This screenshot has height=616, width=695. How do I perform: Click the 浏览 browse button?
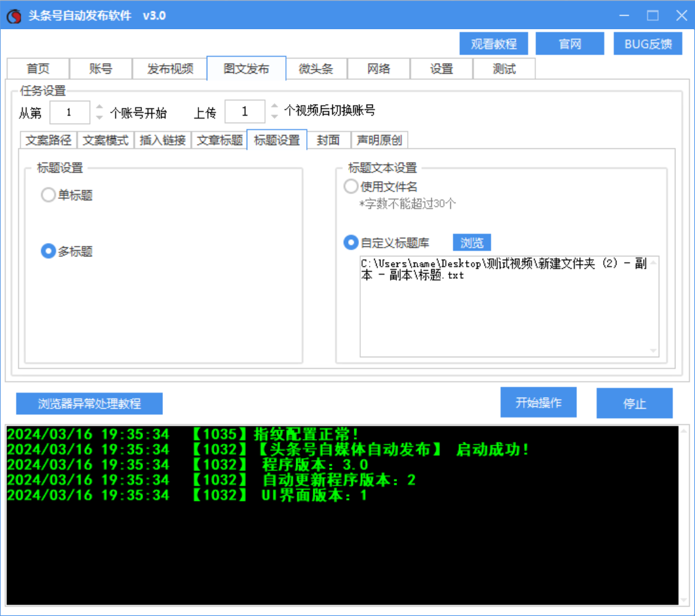tap(472, 242)
